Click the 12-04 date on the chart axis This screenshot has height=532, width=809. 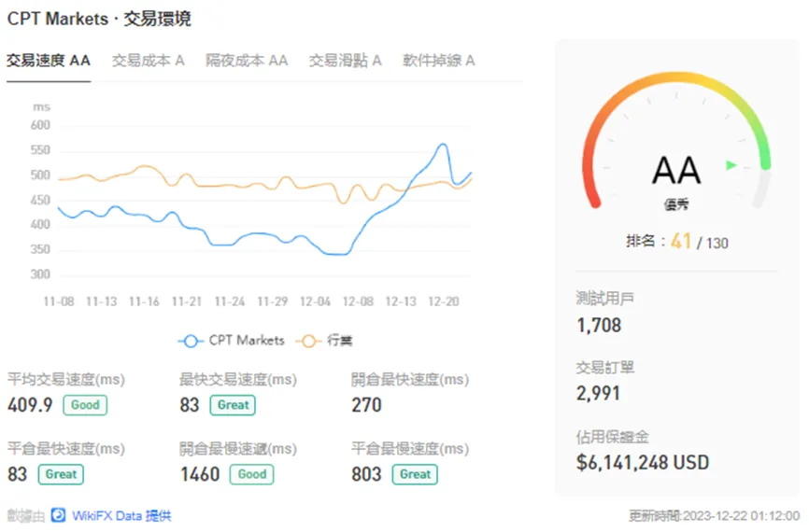pyautogui.click(x=315, y=301)
